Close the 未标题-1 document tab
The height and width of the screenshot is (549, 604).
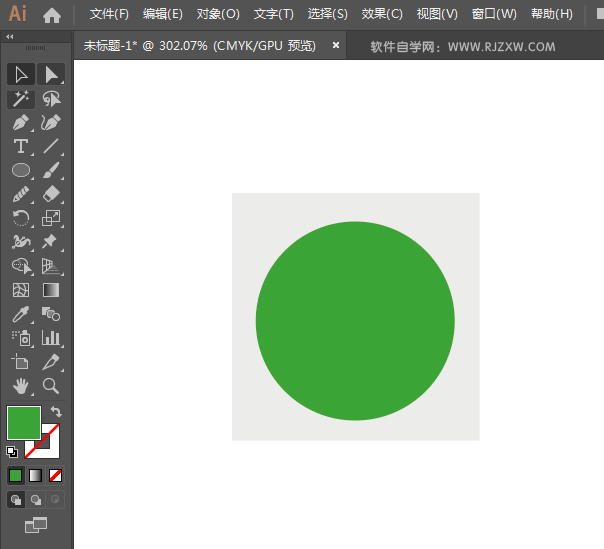point(336,45)
